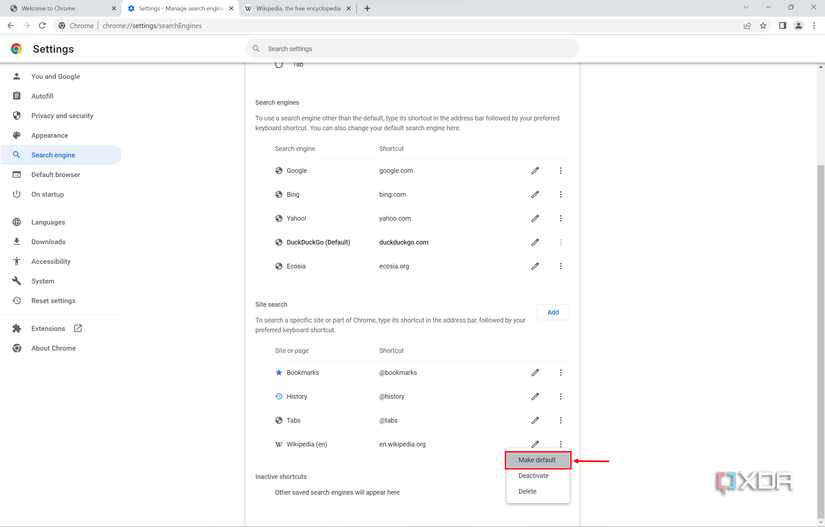Click the address bar URL
The image size is (825, 527).
pyautogui.click(x=152, y=26)
